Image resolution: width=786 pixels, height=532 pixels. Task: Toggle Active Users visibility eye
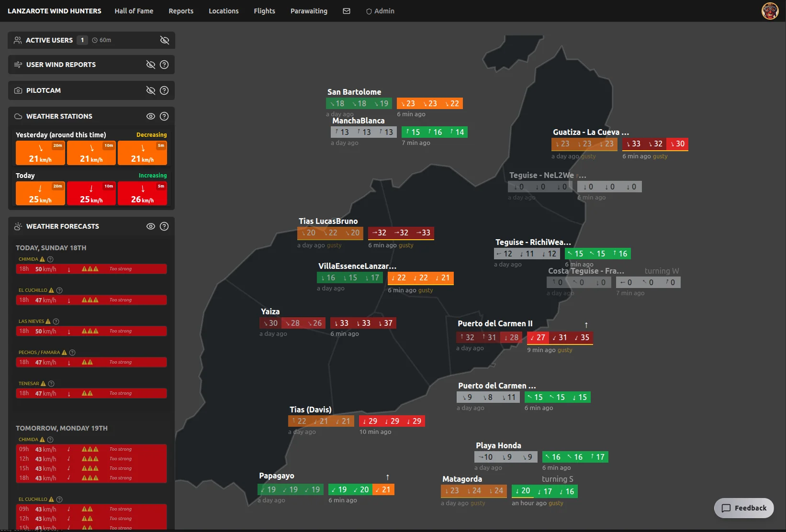point(164,40)
